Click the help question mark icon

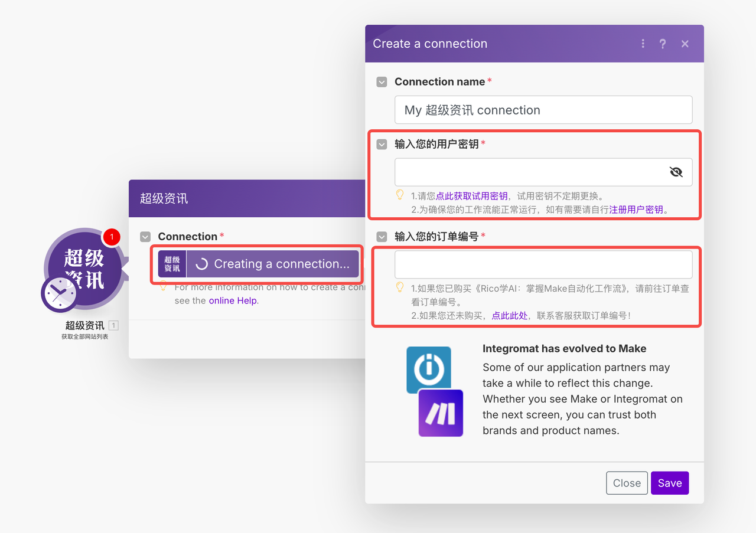point(663,44)
